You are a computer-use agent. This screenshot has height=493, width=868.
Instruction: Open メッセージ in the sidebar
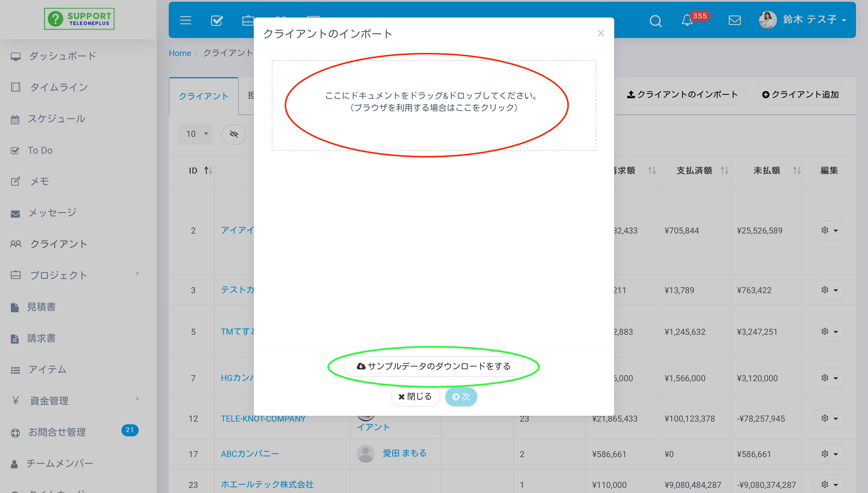click(52, 213)
